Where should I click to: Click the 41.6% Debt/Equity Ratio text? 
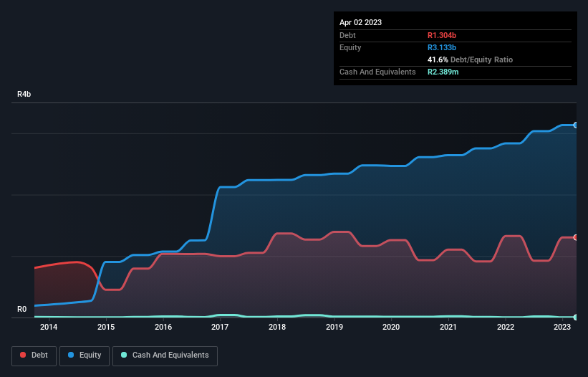pos(471,59)
